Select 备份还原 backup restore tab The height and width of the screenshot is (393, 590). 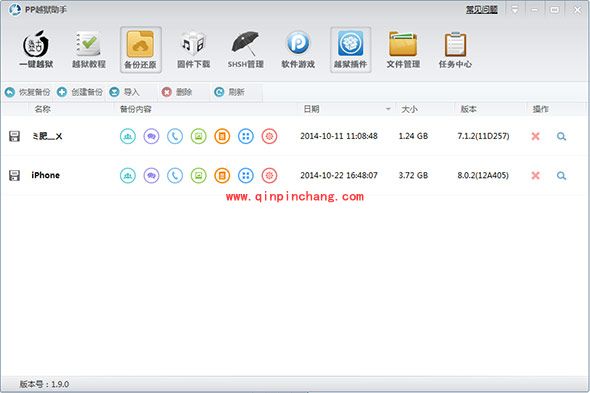pos(141,50)
